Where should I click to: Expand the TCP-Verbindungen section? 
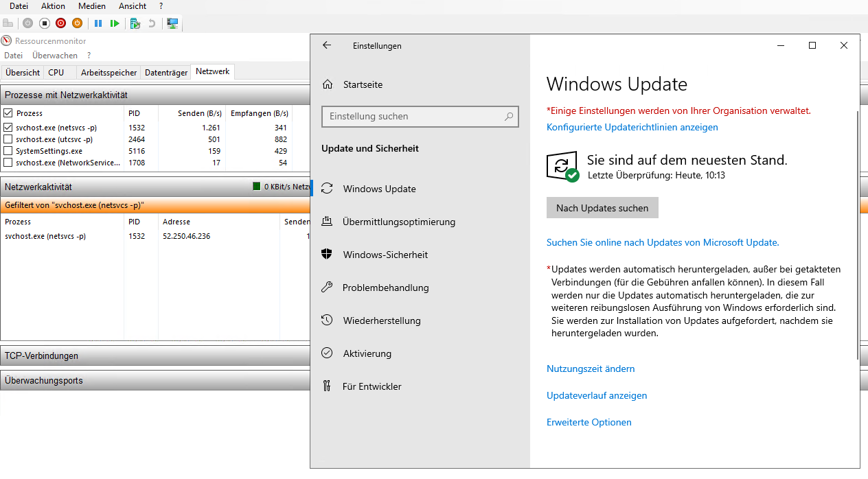coord(155,355)
